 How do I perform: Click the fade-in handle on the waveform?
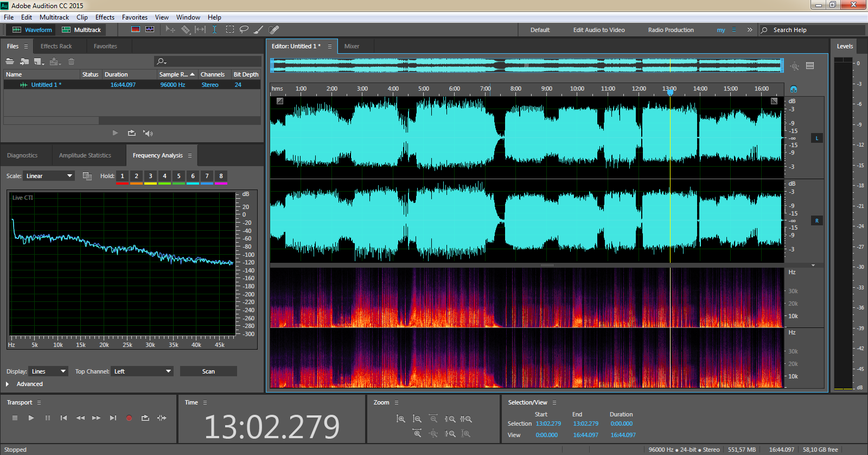[x=280, y=101]
